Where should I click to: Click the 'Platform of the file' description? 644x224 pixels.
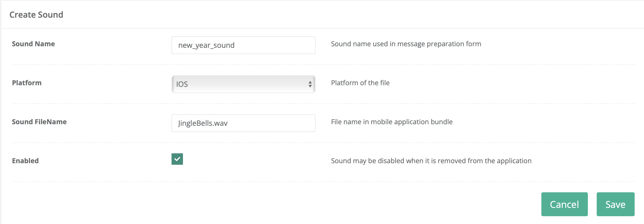(x=360, y=83)
